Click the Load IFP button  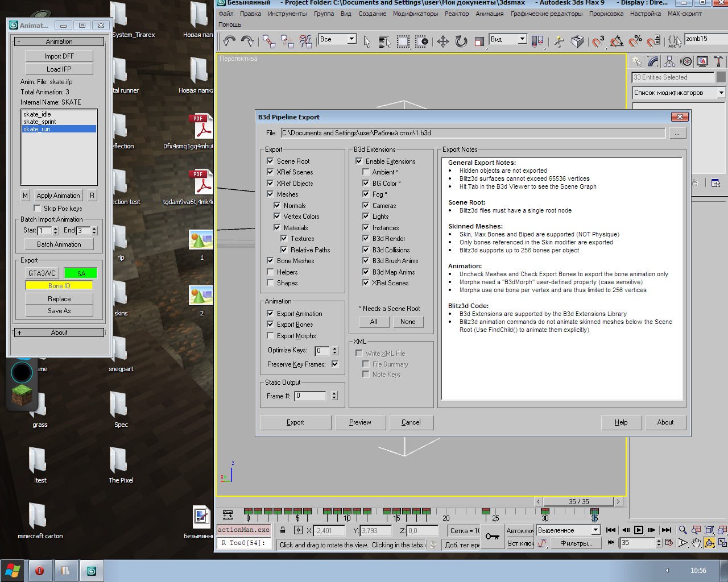59,69
